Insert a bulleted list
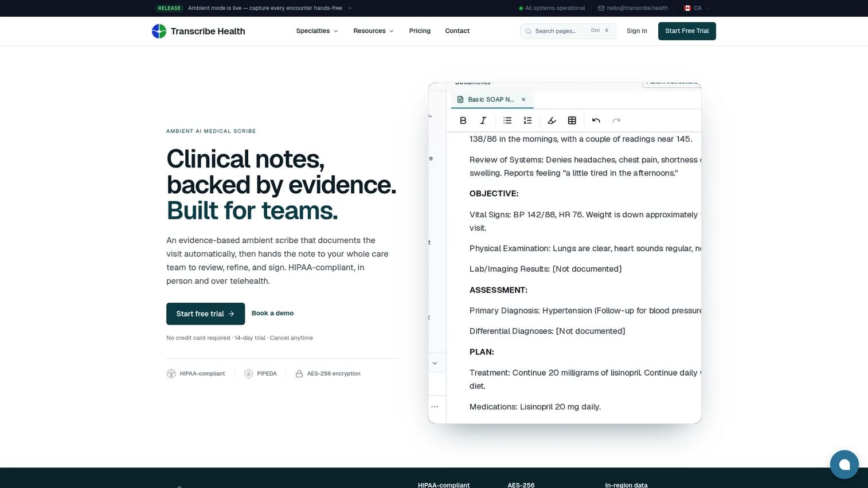This screenshot has width=868, height=488. 507,120
